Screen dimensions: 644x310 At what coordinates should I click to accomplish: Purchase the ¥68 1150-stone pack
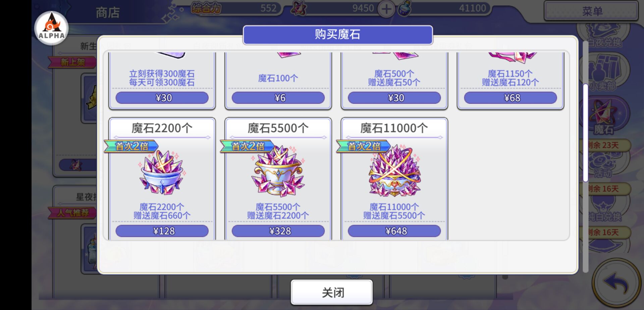[x=511, y=98]
